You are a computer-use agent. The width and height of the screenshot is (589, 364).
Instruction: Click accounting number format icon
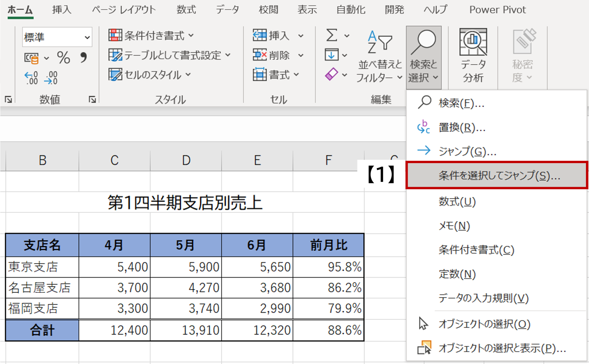[x=32, y=58]
